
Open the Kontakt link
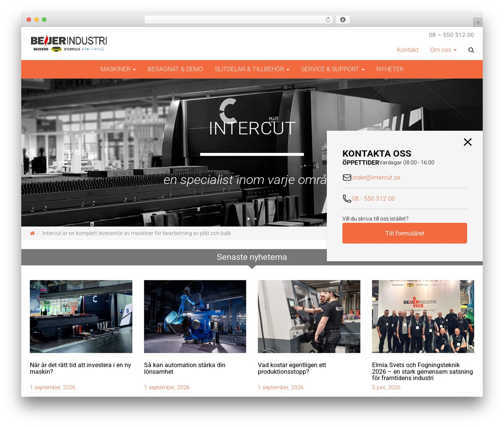click(x=408, y=50)
